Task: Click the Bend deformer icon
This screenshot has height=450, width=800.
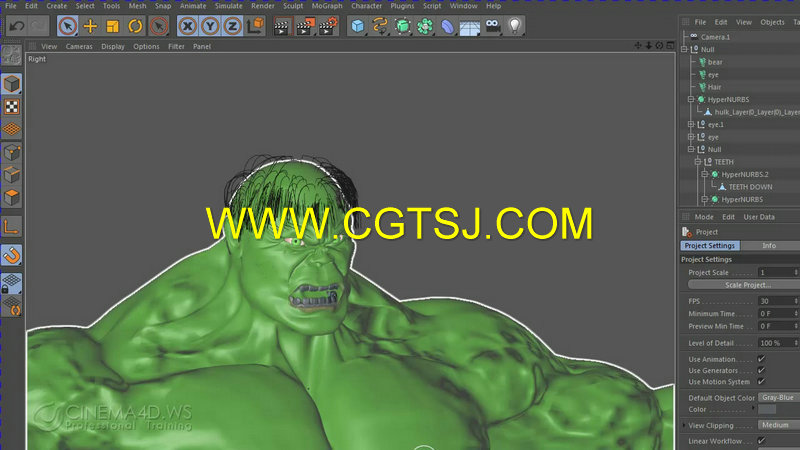Action: pyautogui.click(x=447, y=26)
